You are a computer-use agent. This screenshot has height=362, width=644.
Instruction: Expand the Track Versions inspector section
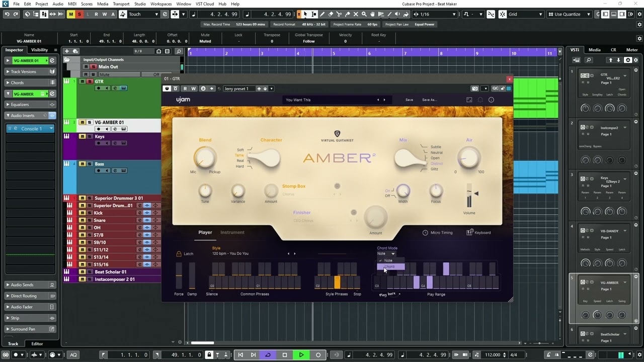pyautogui.click(x=31, y=71)
